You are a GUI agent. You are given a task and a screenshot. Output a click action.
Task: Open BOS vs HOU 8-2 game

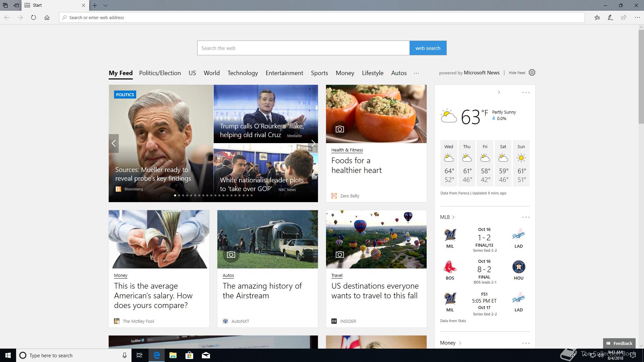tap(485, 271)
